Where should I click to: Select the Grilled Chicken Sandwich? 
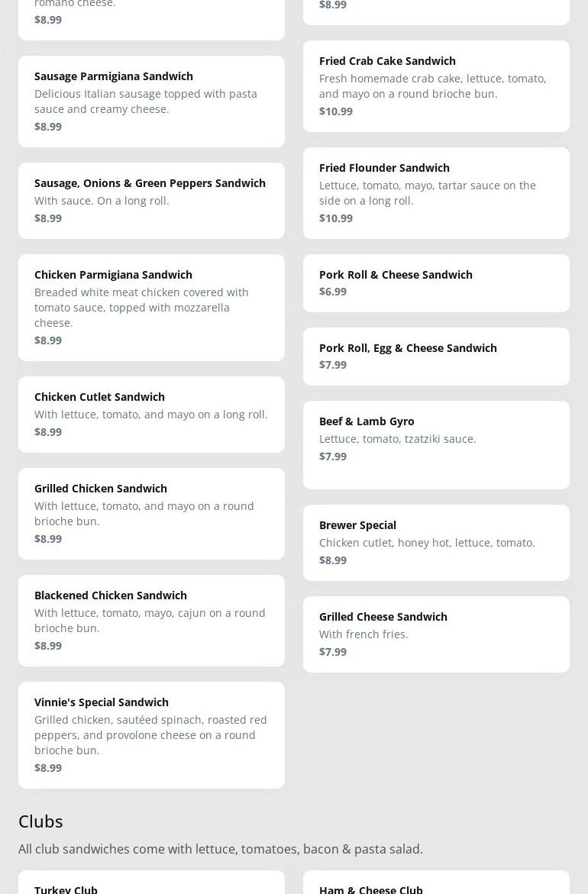click(x=151, y=513)
